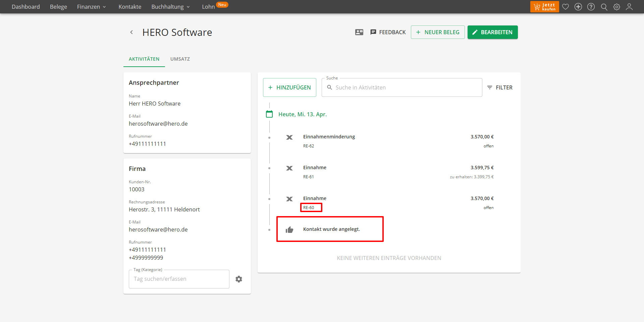Image resolution: width=644 pixels, height=322 pixels.
Task: Expand the Finanzen dropdown menu
Action: [x=91, y=7]
